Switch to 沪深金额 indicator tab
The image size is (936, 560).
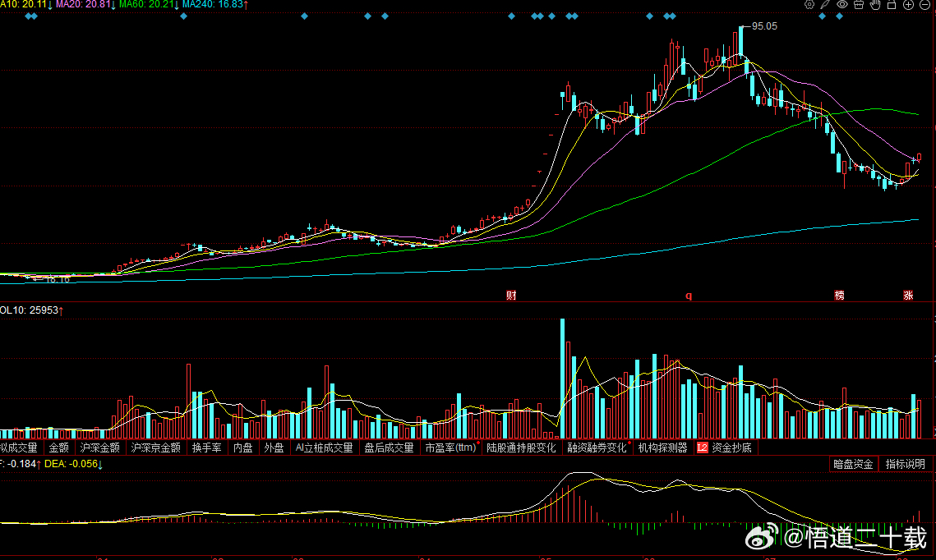click(99, 448)
